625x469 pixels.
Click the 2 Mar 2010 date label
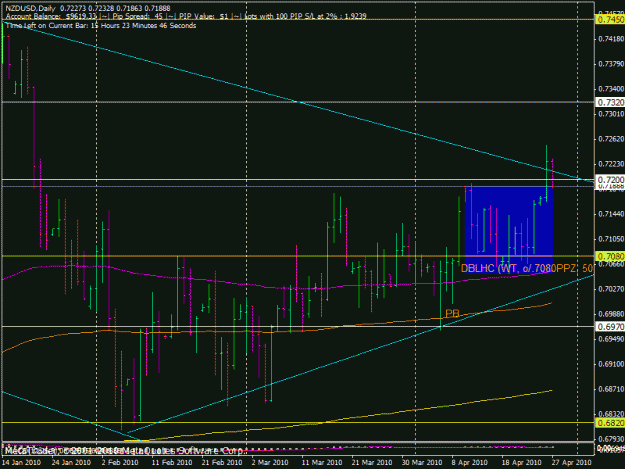point(270,462)
